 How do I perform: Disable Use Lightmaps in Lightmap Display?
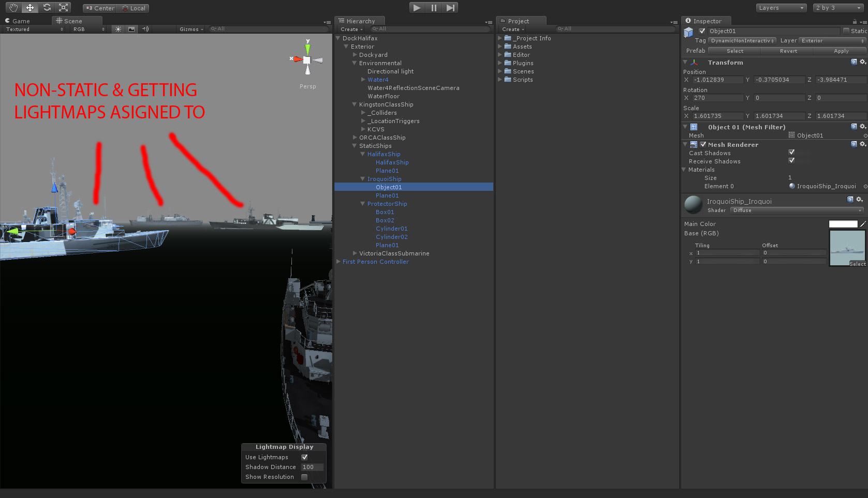[x=304, y=457]
